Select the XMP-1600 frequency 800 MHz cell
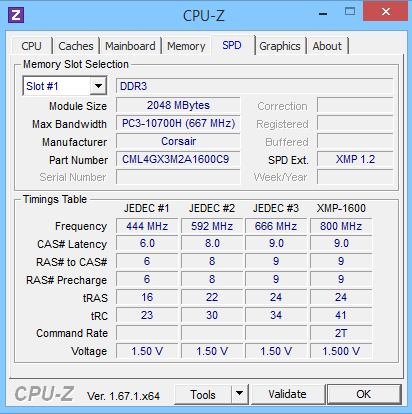The image size is (412, 414). 341,226
